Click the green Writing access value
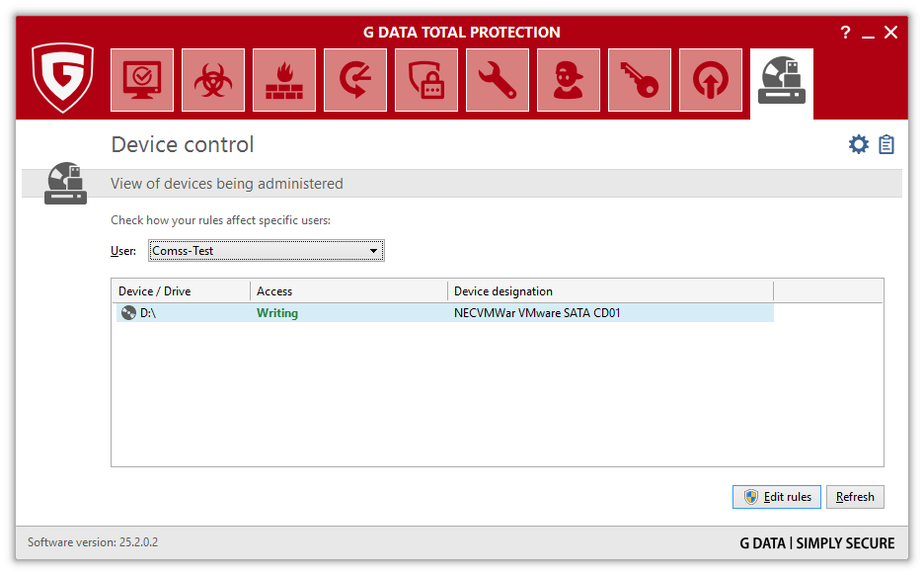924x575 pixels. pos(277,313)
